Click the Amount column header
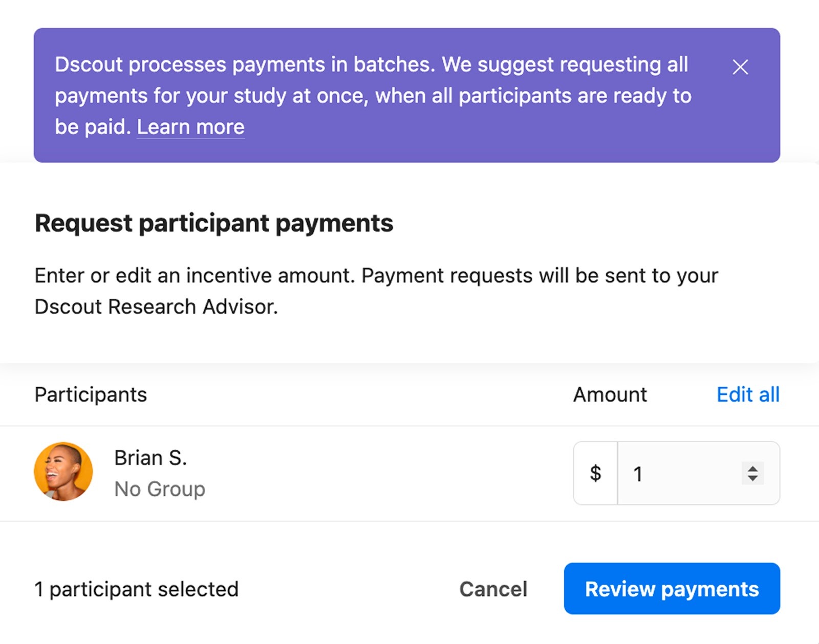819x644 pixels. (610, 394)
